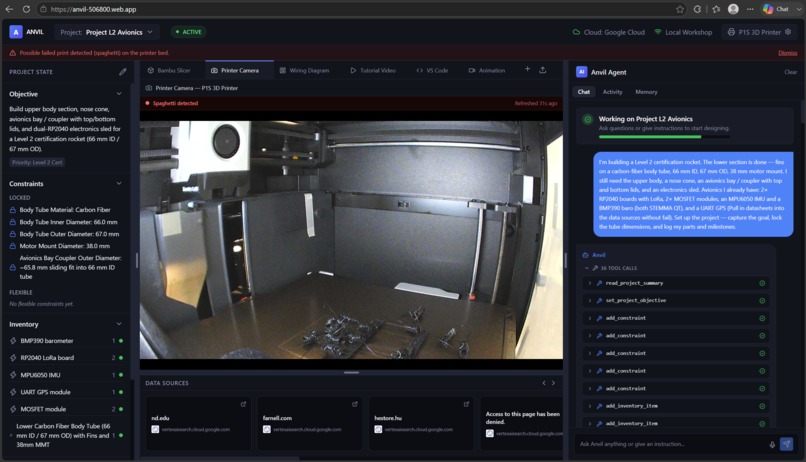The width and height of the screenshot is (806, 462).
Task: Open the Activity tab in Anvil Agent
Action: pos(612,92)
